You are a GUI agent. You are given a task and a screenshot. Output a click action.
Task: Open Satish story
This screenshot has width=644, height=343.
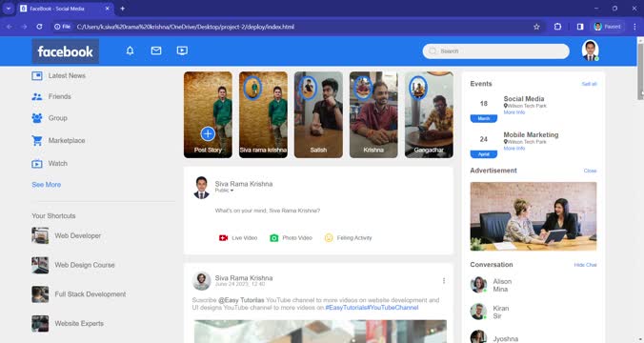[318, 114]
